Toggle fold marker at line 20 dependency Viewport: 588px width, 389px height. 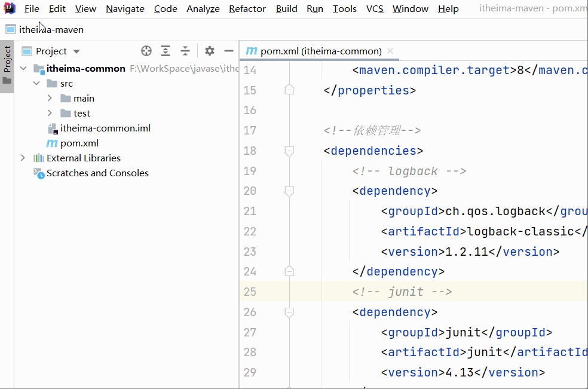click(x=289, y=191)
